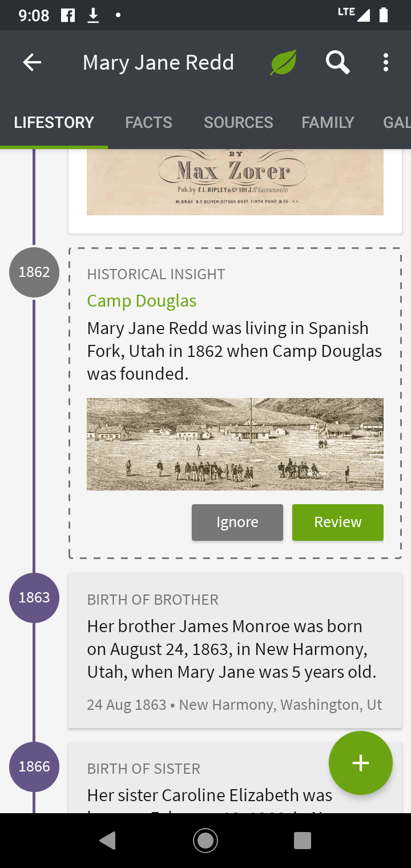Open the Camp Douglas link
Screen dimensions: 411x868
coord(142,301)
